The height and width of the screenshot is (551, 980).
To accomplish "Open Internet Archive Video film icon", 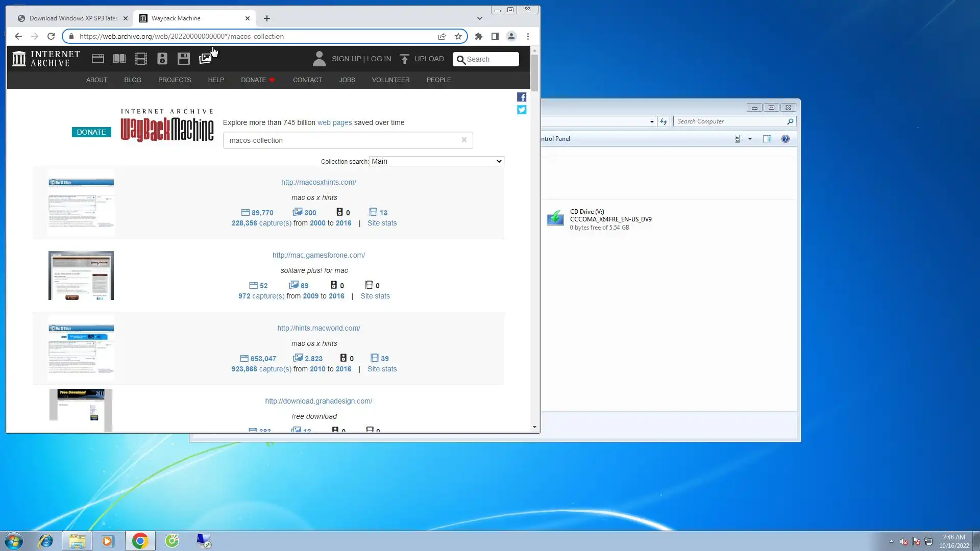I will [x=141, y=59].
